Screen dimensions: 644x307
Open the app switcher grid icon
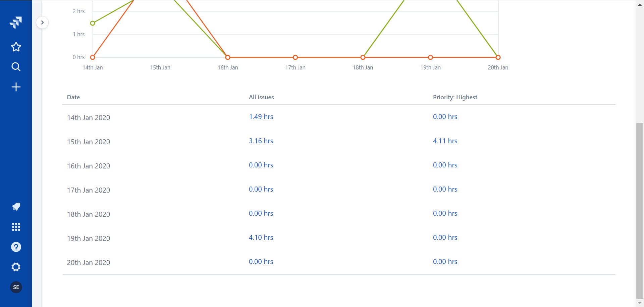click(16, 227)
